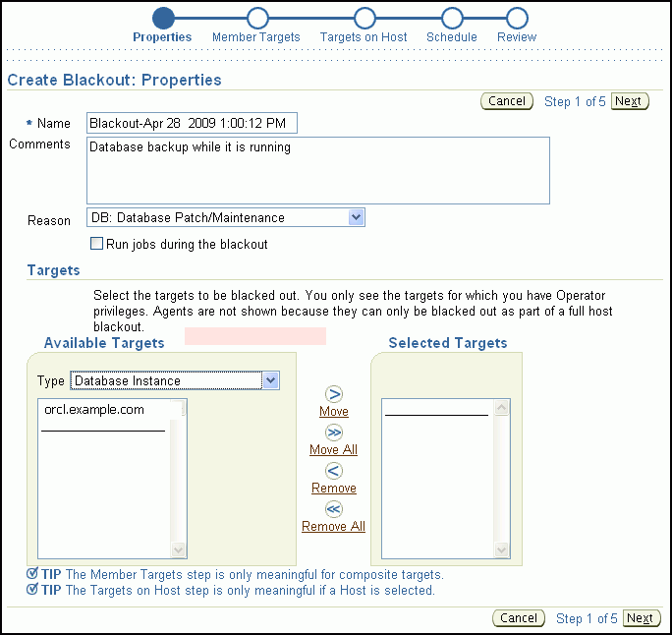Screen dimensions: 672x635
Task: Click the Move right-arrow icon
Action: click(x=334, y=394)
